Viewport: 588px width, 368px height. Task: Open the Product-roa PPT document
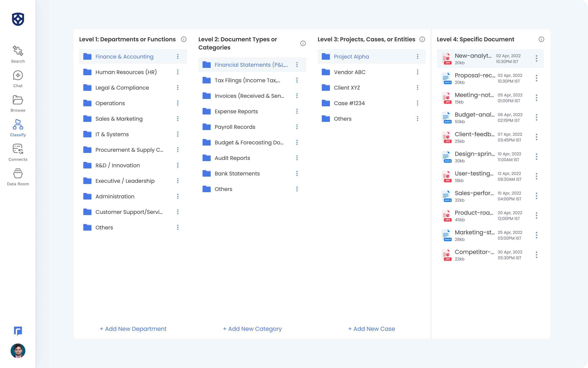[490, 216]
